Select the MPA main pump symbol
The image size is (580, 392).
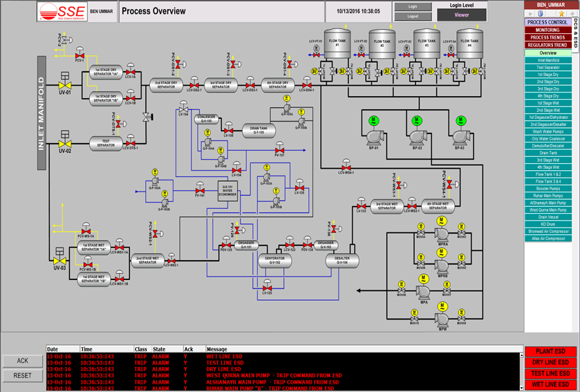(x=424, y=292)
